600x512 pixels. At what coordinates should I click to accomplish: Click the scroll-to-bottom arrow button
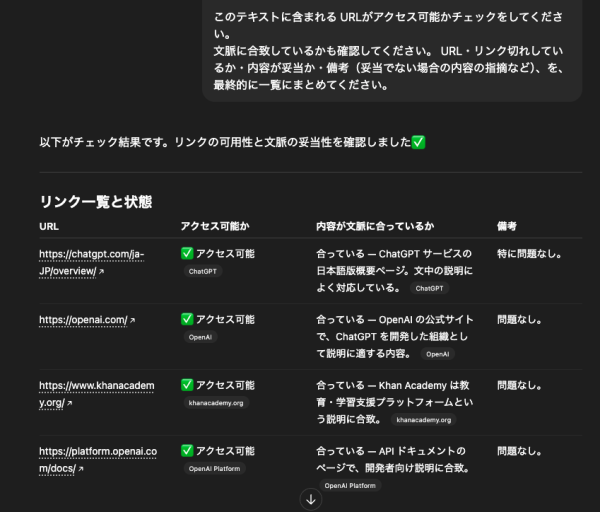point(311,498)
